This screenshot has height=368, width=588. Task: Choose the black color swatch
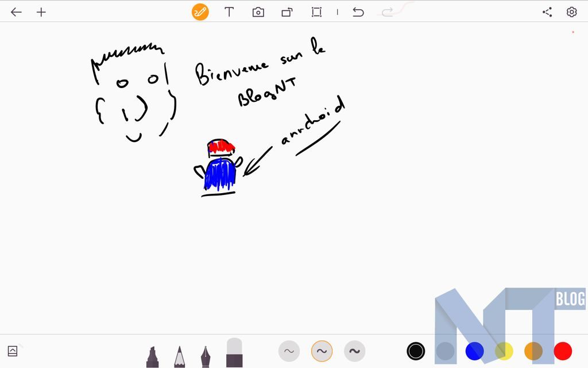[416, 351]
